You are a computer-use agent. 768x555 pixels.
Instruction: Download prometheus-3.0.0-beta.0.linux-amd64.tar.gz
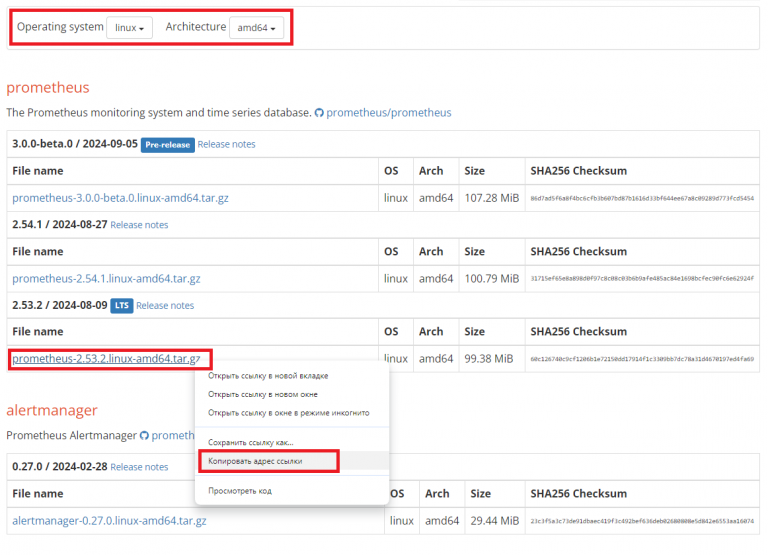[120, 198]
